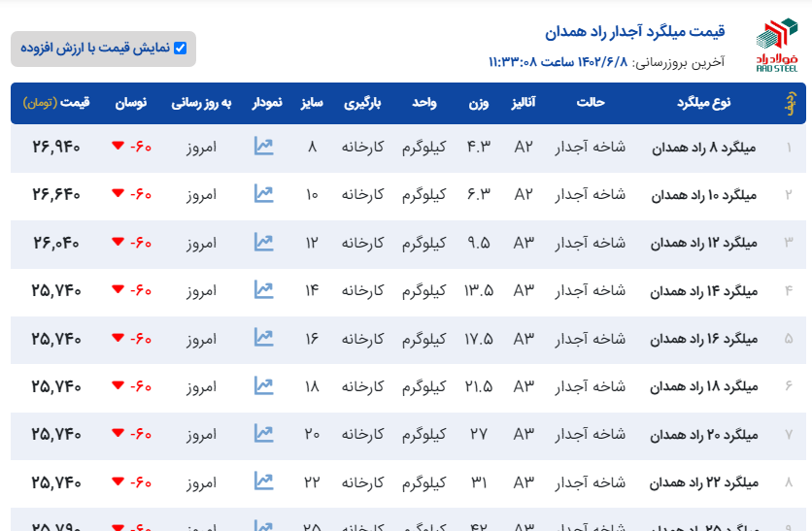This screenshot has height=531, width=812.
Task: Click the chart icon in میلگرد 14 row
Action: (x=263, y=289)
